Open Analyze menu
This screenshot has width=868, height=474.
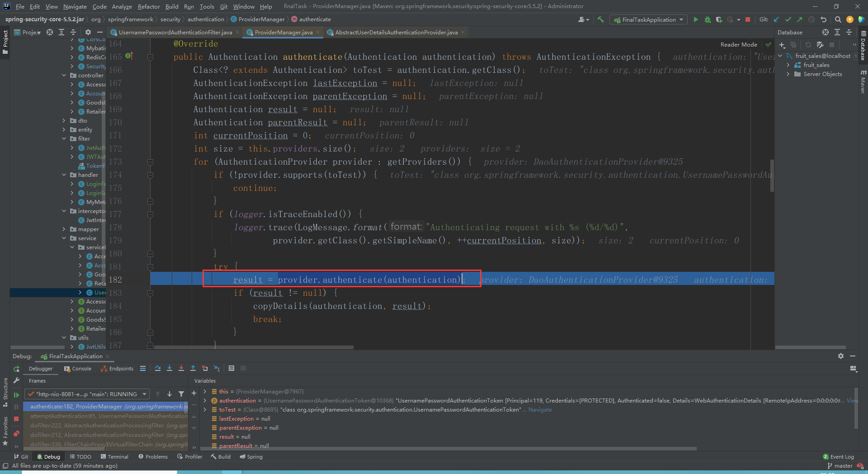coord(122,6)
